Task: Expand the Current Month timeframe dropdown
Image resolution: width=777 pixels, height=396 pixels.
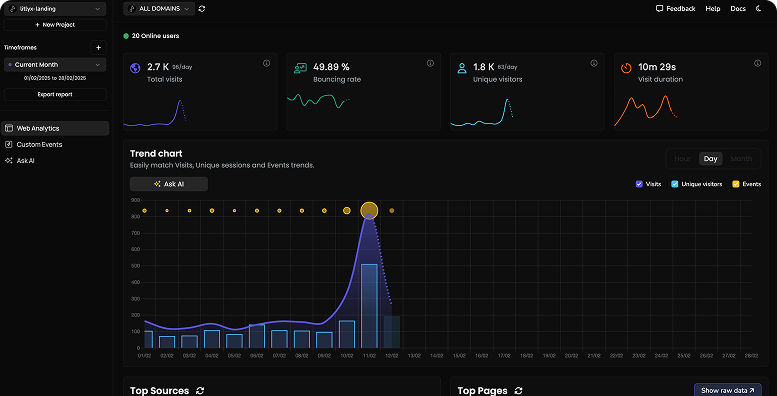Action: (55, 64)
